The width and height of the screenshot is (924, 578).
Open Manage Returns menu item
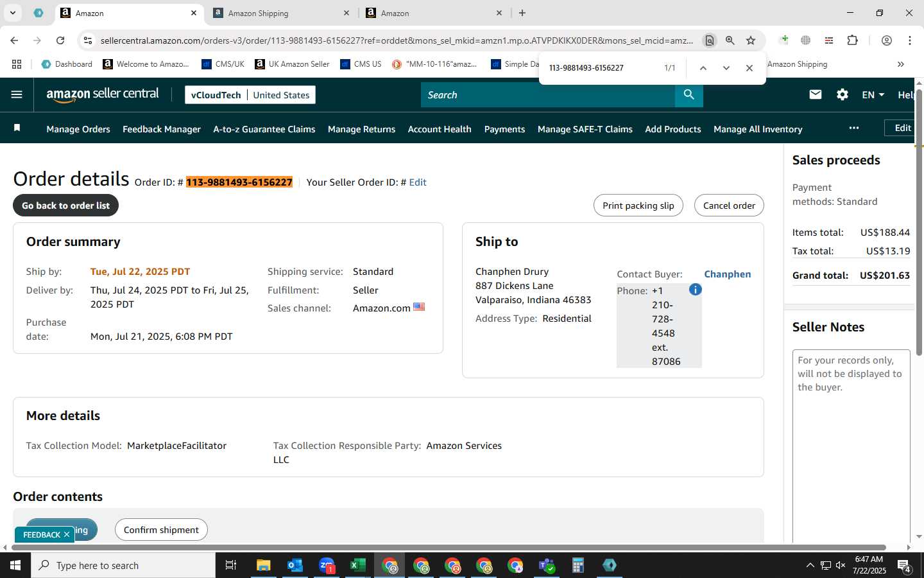pyautogui.click(x=361, y=129)
